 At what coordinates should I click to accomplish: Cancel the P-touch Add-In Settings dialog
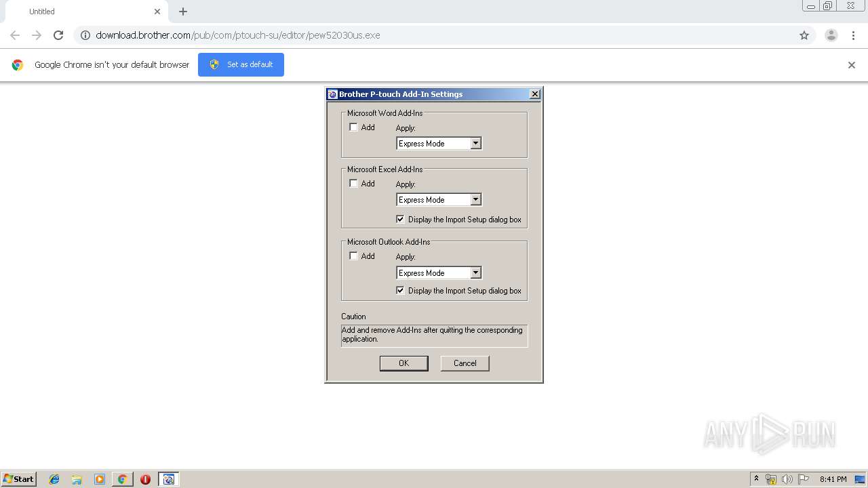pyautogui.click(x=465, y=363)
